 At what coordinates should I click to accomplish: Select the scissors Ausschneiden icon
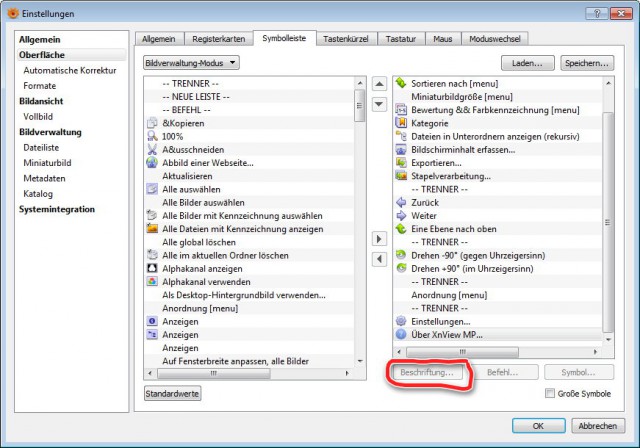[x=152, y=149]
